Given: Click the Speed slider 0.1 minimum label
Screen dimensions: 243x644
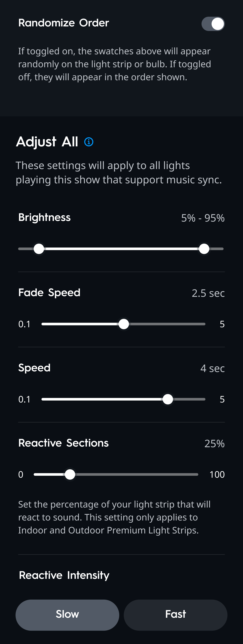Looking at the screenshot, I should [24, 400].
